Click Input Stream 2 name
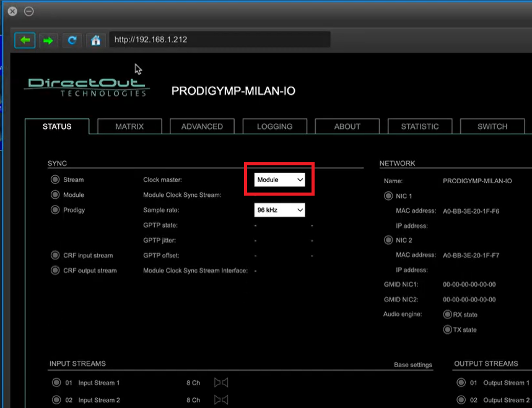The image size is (532, 408). [x=98, y=400]
